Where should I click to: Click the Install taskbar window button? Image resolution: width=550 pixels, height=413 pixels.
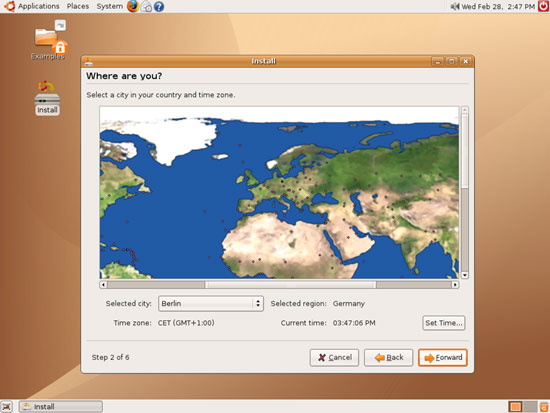(x=61, y=407)
